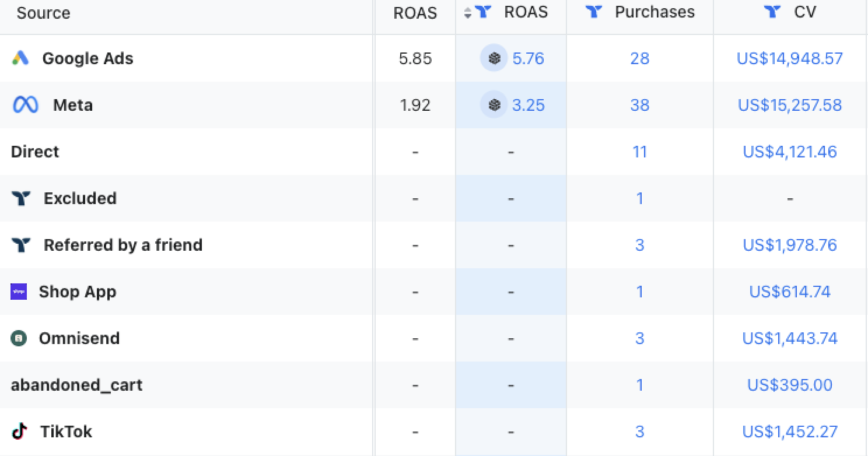Screen dimensions: 868x456
Task: Open abandoned_cart CV US$395.00
Action: pos(790,385)
